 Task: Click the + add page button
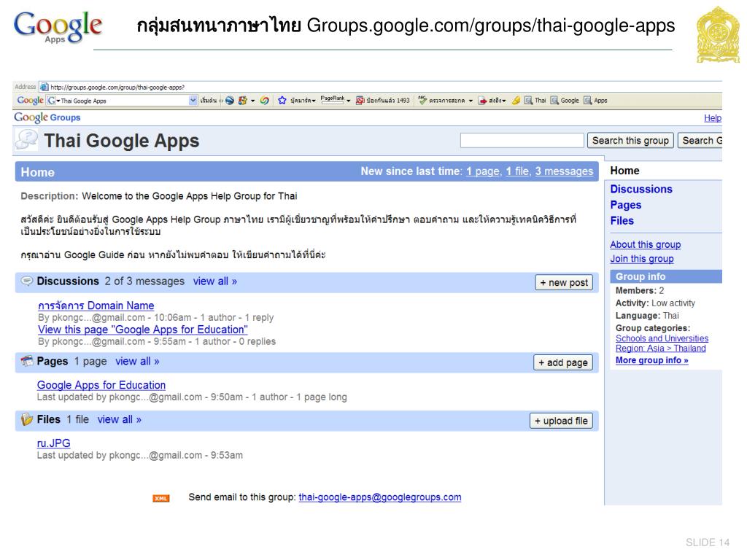coord(563,362)
